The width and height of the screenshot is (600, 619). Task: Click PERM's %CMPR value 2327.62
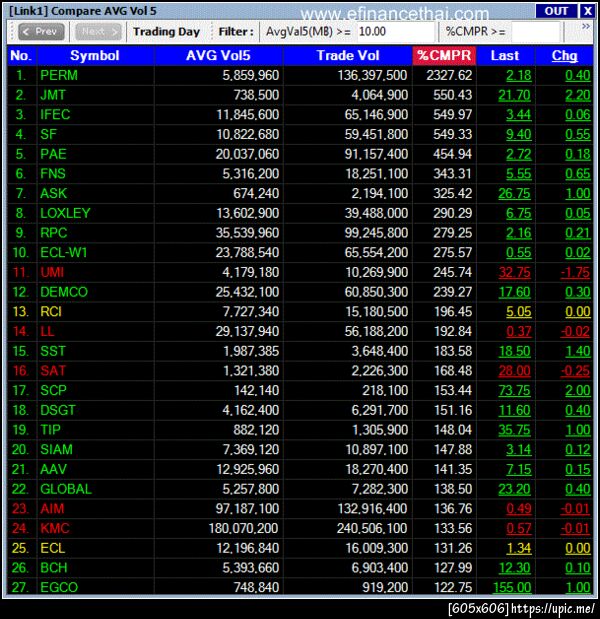point(449,75)
